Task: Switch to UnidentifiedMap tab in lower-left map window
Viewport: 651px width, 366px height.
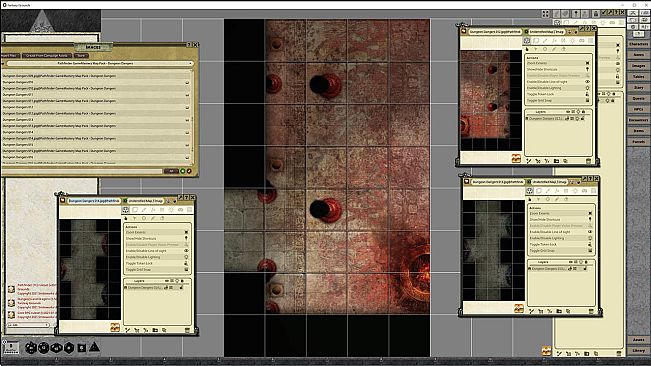Action: tap(145, 201)
